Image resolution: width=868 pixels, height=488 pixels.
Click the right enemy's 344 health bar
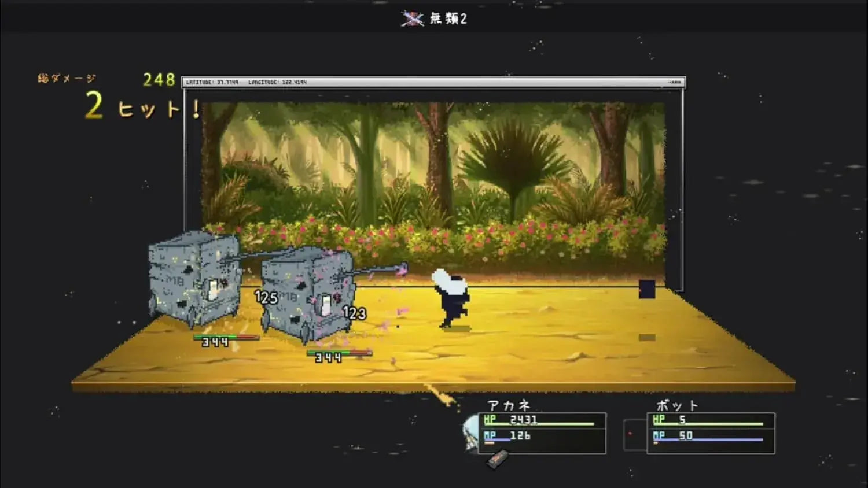coord(340,353)
